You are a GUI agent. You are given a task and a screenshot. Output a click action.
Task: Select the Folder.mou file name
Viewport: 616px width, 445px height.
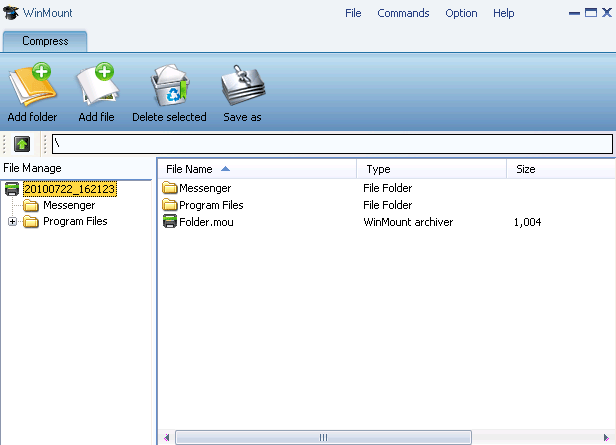pyautogui.click(x=206, y=222)
